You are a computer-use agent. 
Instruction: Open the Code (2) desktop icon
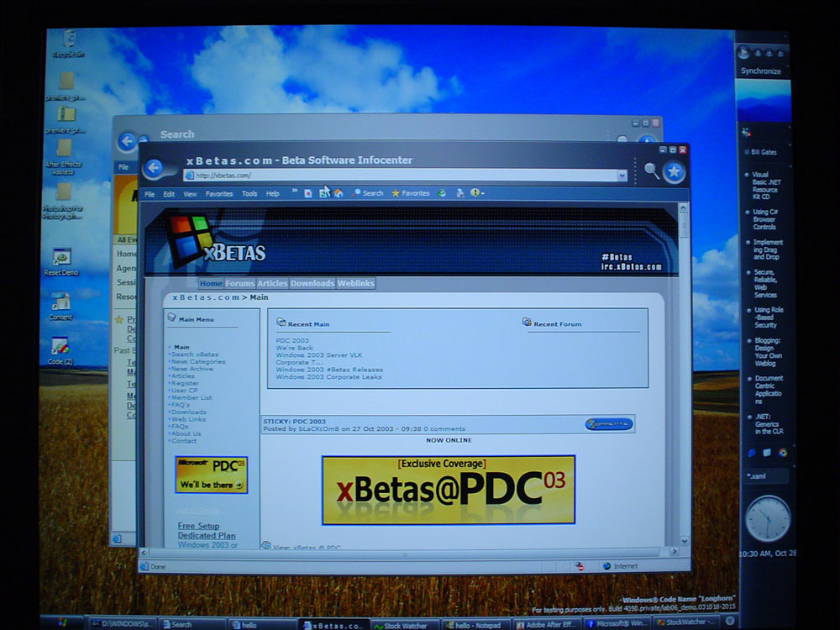tap(60, 351)
